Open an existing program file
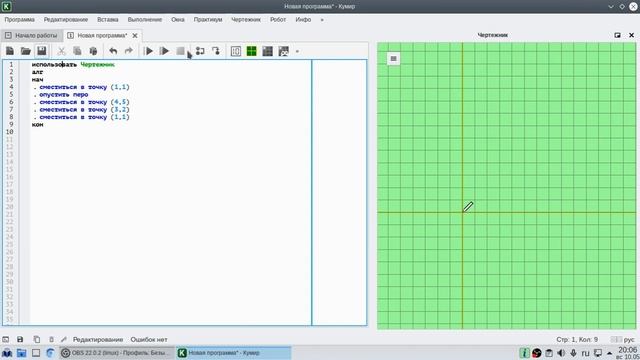Screen dimensions: 640x360 click(26, 51)
